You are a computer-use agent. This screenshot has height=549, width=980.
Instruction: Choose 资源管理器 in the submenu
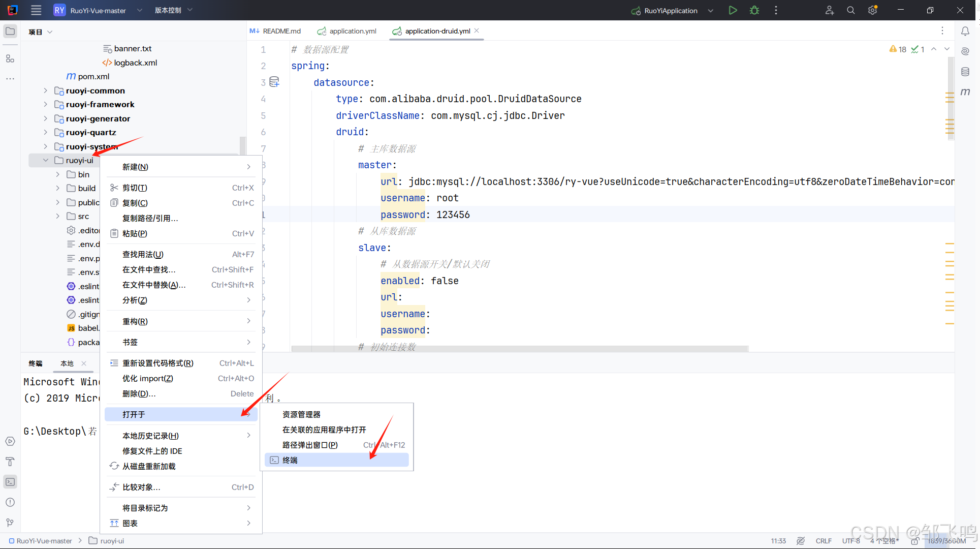pyautogui.click(x=337, y=414)
